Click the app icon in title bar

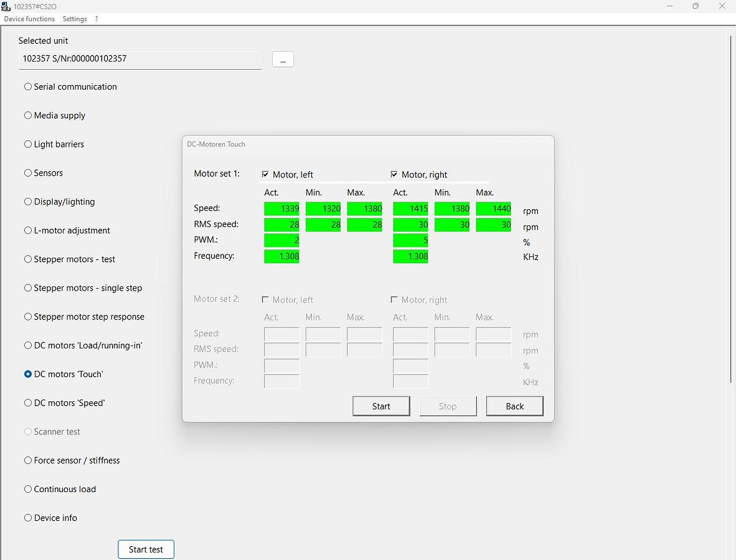(6, 6)
